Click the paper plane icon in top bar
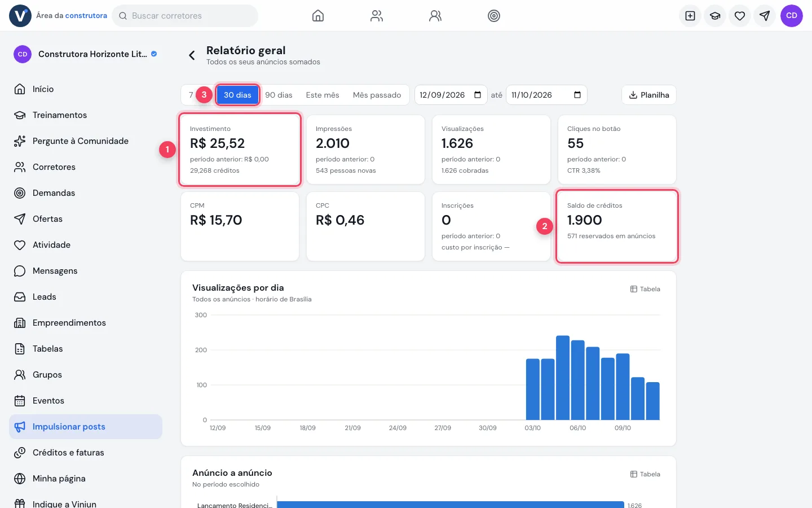 [x=765, y=16]
